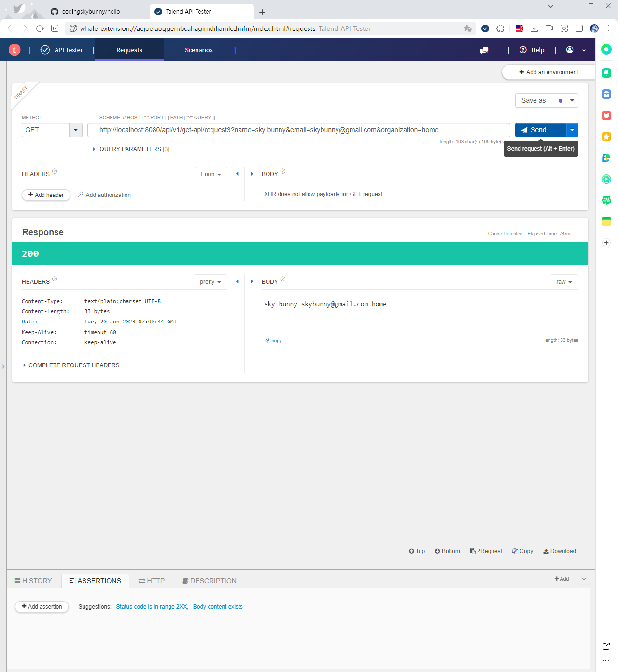Expand COMPLETE REQUEST HEADERS section

point(71,365)
